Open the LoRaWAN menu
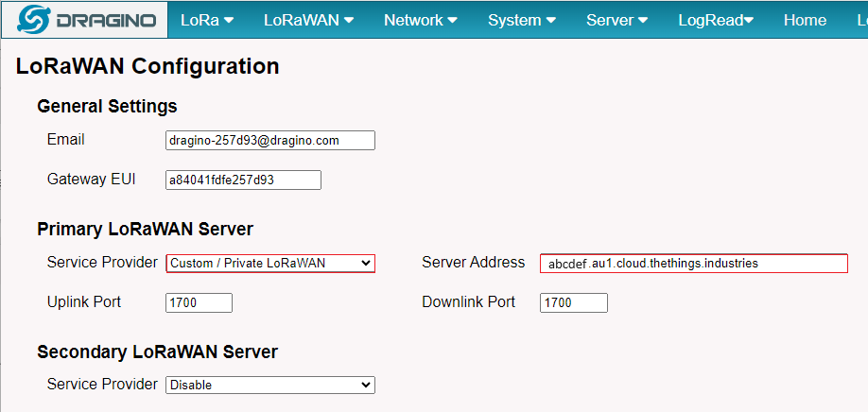Viewport: 868px width, 412px height. [308, 21]
